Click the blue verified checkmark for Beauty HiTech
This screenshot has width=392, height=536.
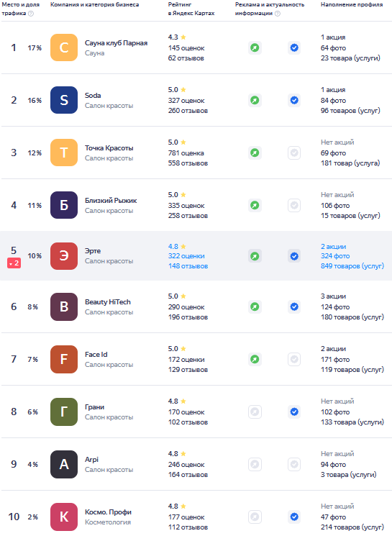point(294,306)
